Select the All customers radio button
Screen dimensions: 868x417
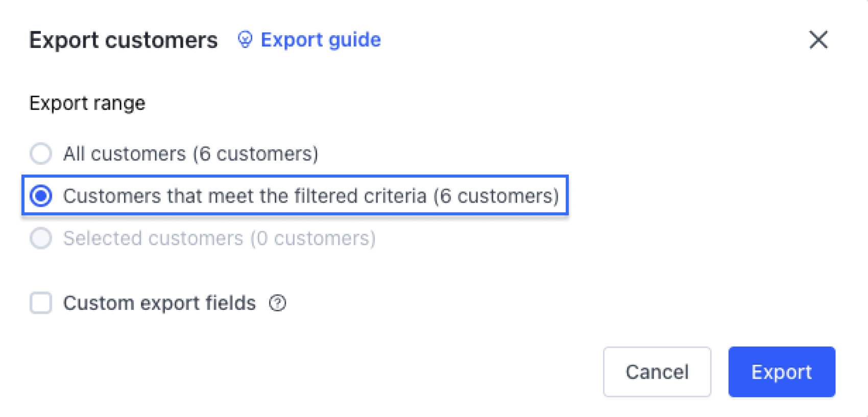coord(40,153)
